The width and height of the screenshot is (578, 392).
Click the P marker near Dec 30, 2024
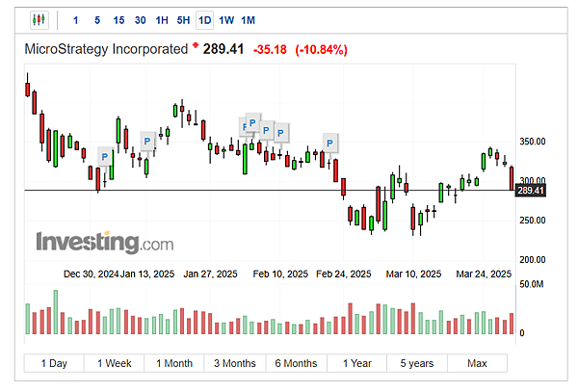tap(105, 157)
